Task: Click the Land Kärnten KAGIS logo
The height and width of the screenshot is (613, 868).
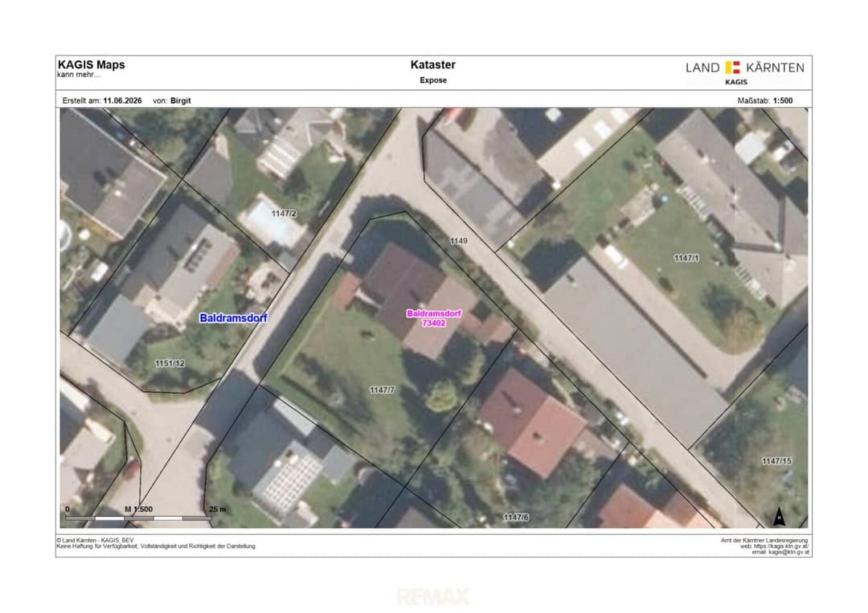Action: 744,72
